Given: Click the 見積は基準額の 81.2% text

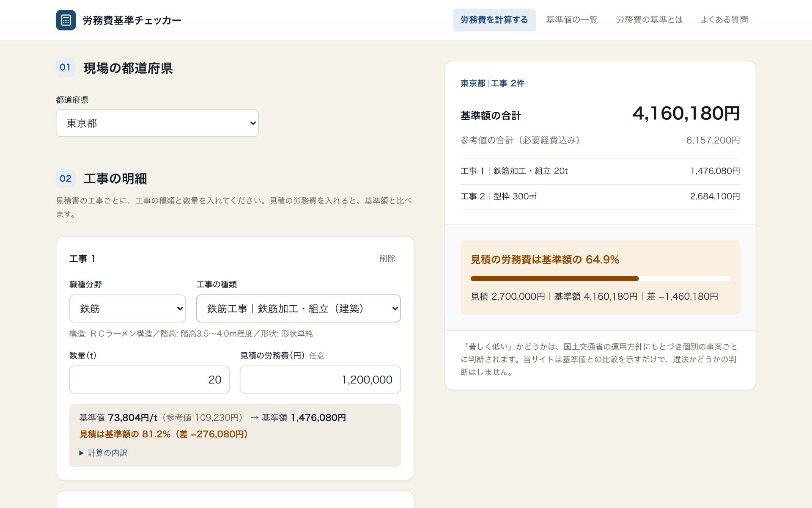Looking at the screenshot, I should [164, 434].
